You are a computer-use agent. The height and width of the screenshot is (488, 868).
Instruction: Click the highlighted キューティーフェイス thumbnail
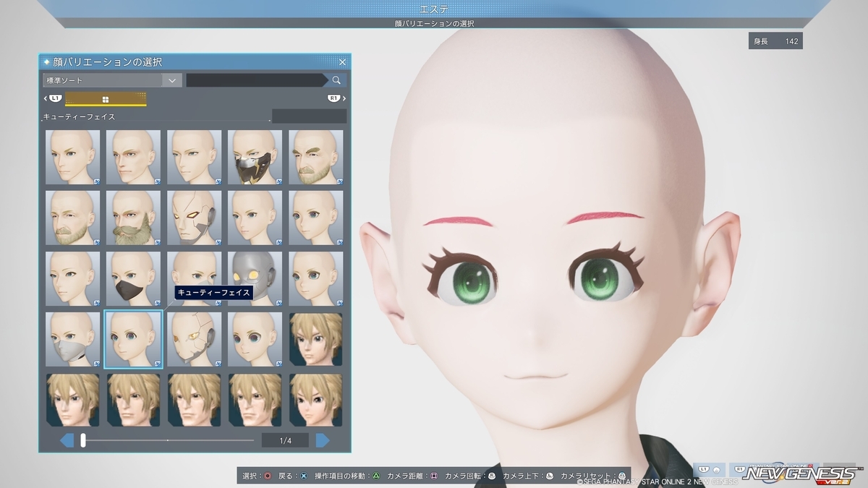coord(134,339)
